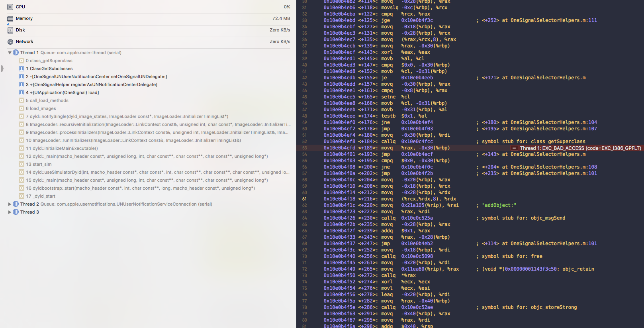Open the Network Zero KB/s report
644x328 pixels.
(x=148, y=41)
